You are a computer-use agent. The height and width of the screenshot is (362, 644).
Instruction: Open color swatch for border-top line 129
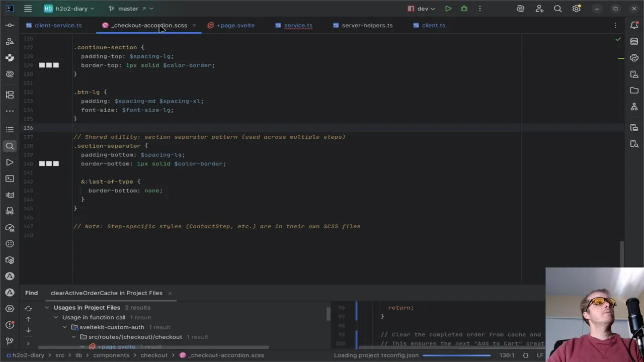point(49,65)
